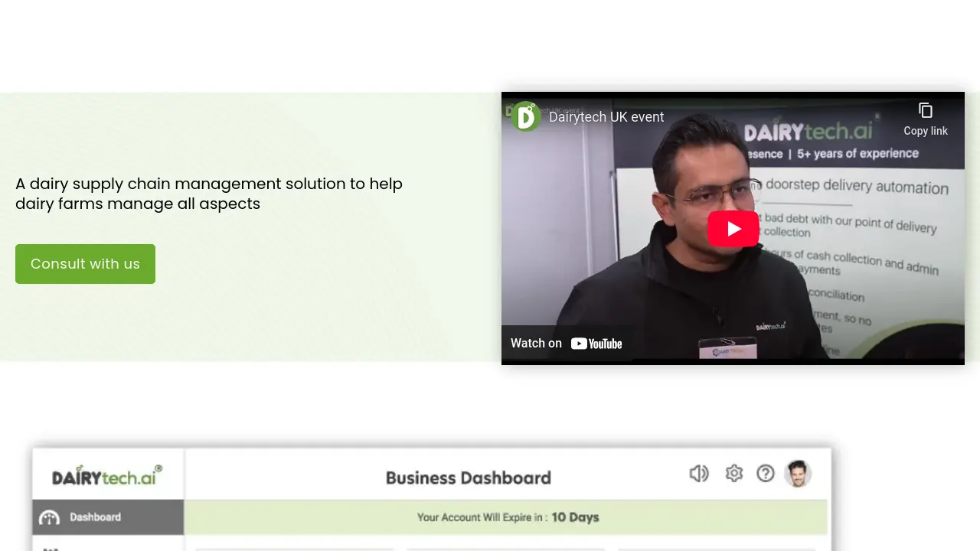Open the user profile avatar
980x551 pixels.
point(798,474)
